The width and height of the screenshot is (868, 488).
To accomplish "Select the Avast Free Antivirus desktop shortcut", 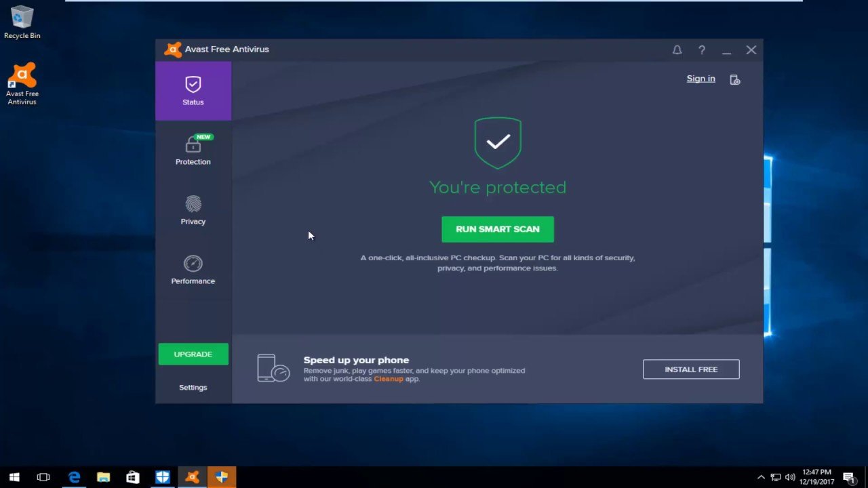I will point(22,85).
